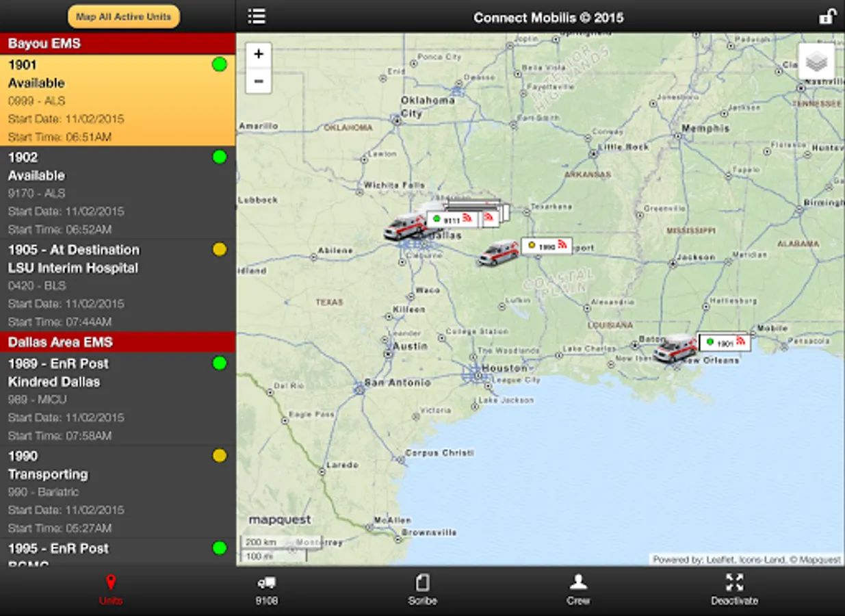Screen dimensions: 845x616
Task: Click the 989 - MICU text
Action: tap(38, 399)
